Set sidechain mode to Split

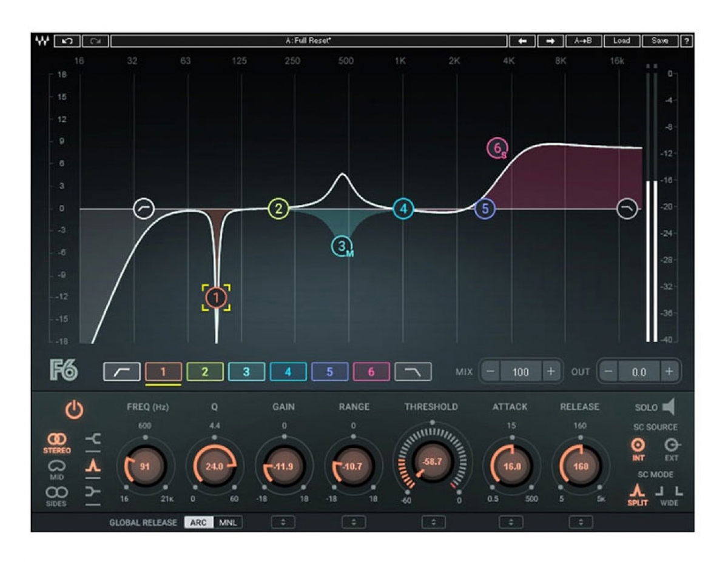[x=638, y=495]
